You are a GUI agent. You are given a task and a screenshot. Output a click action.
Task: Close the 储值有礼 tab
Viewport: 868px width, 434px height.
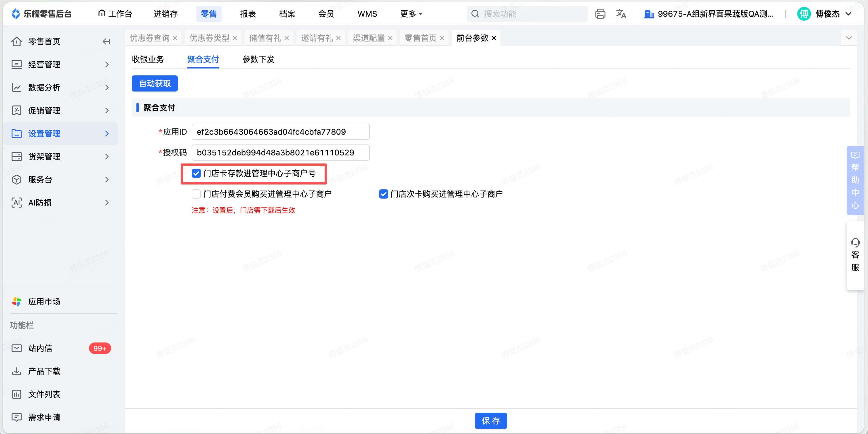pyautogui.click(x=286, y=38)
